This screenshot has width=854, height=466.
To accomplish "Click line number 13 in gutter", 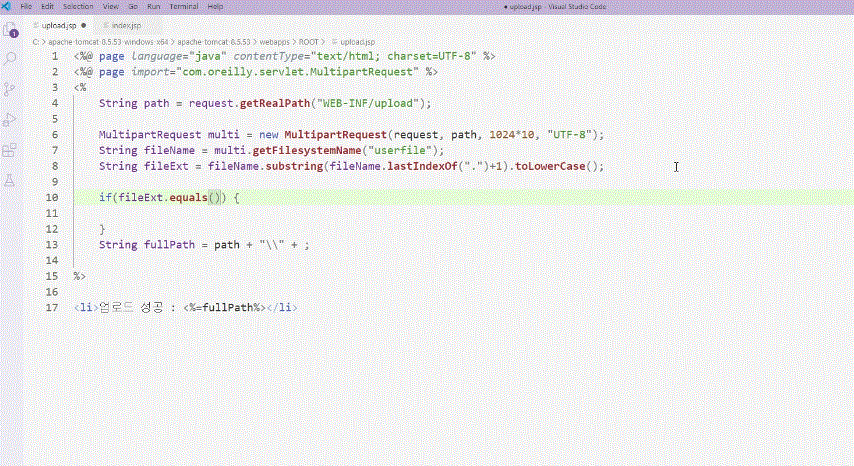I will (52, 245).
